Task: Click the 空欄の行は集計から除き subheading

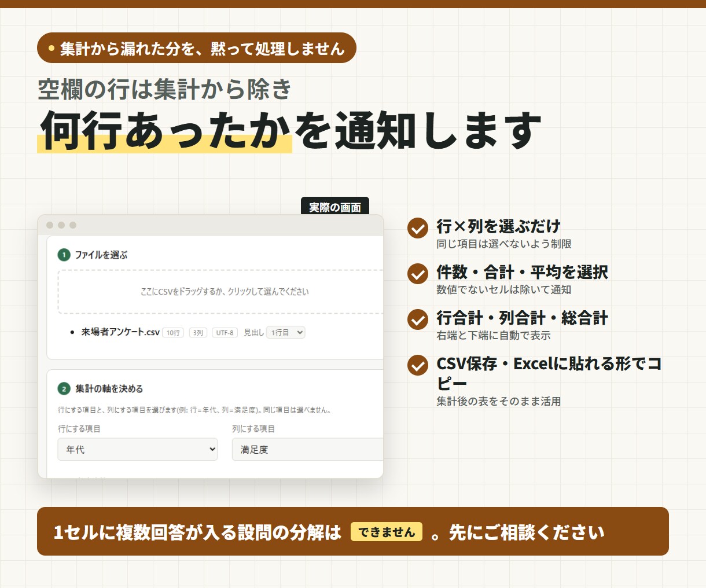Action: click(x=164, y=89)
